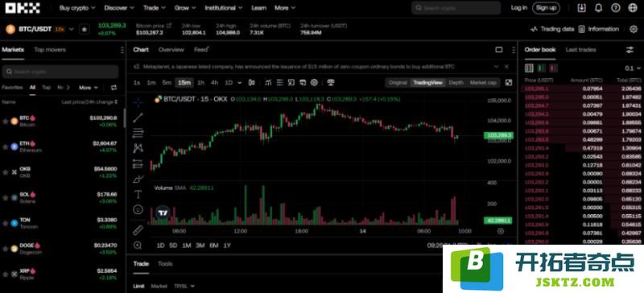Click the order book filter settings icon
This screenshot has width=644, height=293.
click(x=630, y=50)
